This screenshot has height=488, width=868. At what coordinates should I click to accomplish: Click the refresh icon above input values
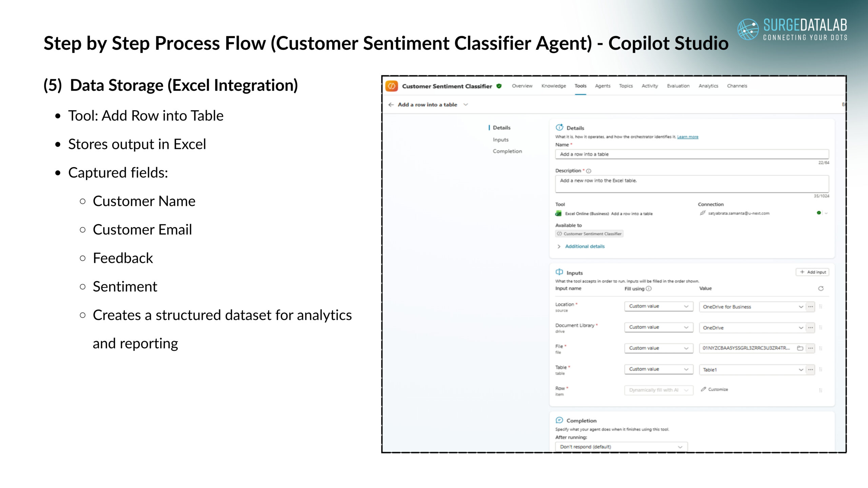click(821, 289)
